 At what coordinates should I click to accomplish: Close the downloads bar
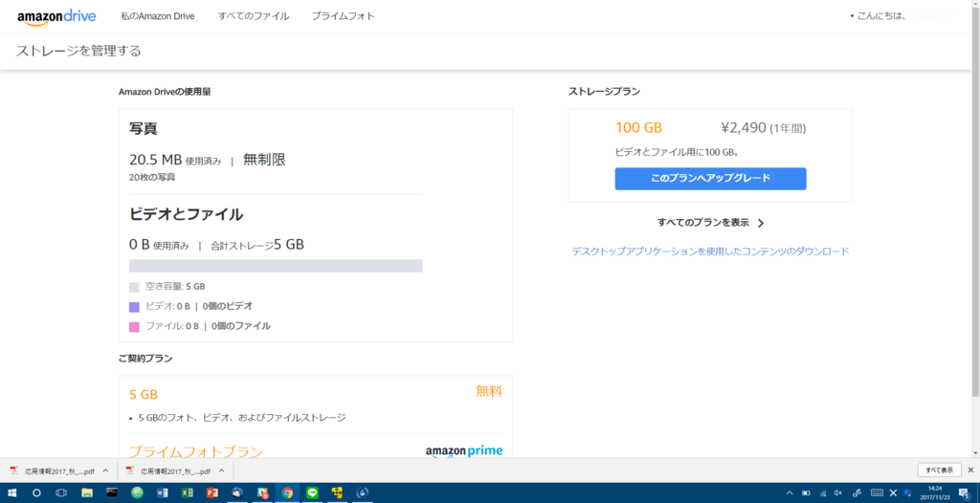pyautogui.click(x=970, y=470)
